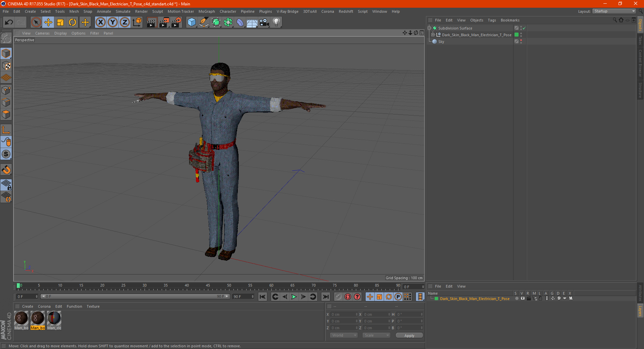Open the spline Pen tool
Image resolution: width=644 pixels, height=349 pixels.
click(x=204, y=22)
